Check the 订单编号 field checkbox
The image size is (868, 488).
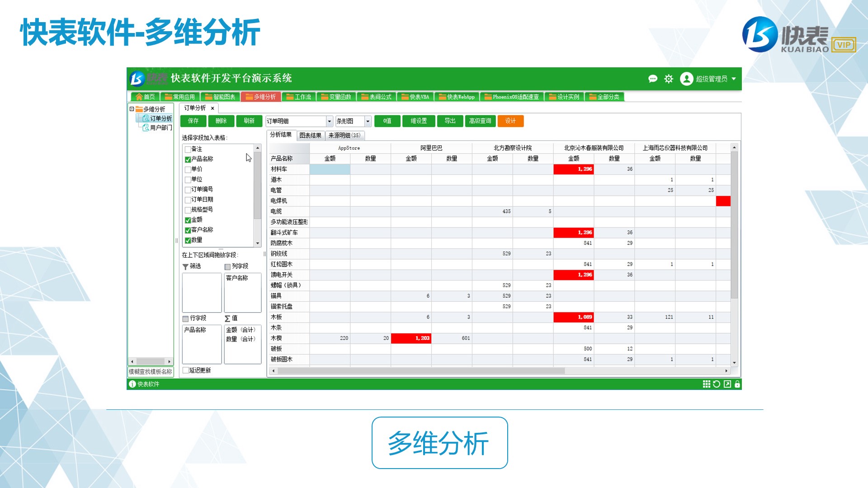[x=188, y=190]
